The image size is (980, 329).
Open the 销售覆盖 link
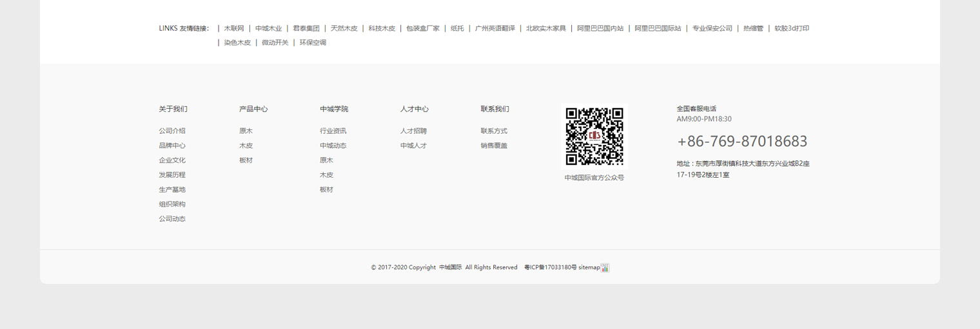pyautogui.click(x=494, y=146)
